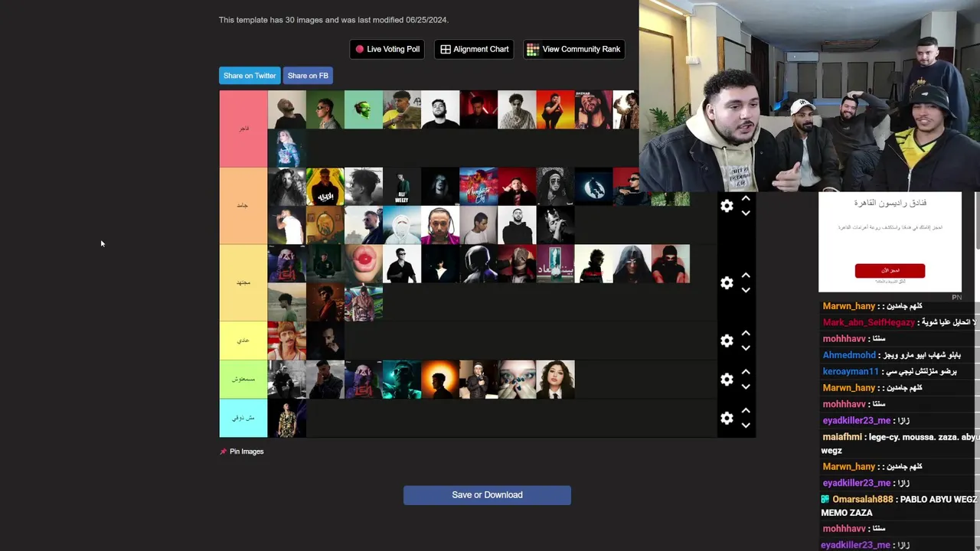Viewport: 980px width, 551px height.
Task: Select the orange جامد tier label
Action: tap(243, 206)
